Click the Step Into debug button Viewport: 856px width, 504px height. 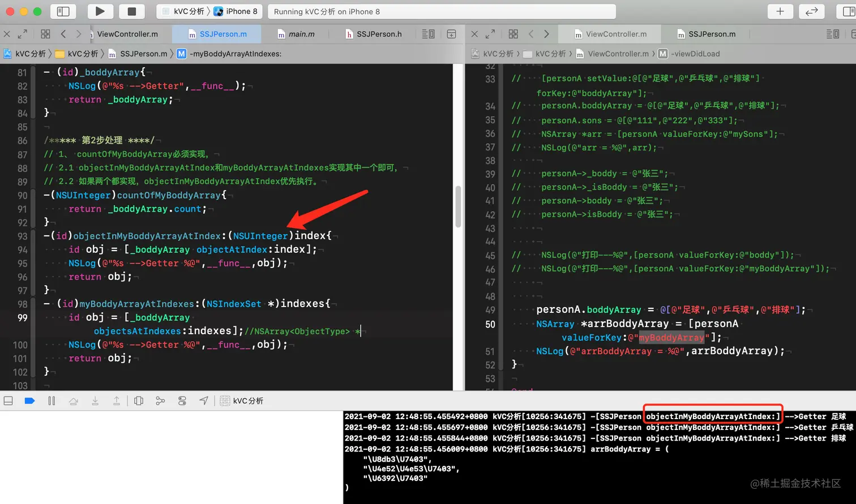coord(95,400)
